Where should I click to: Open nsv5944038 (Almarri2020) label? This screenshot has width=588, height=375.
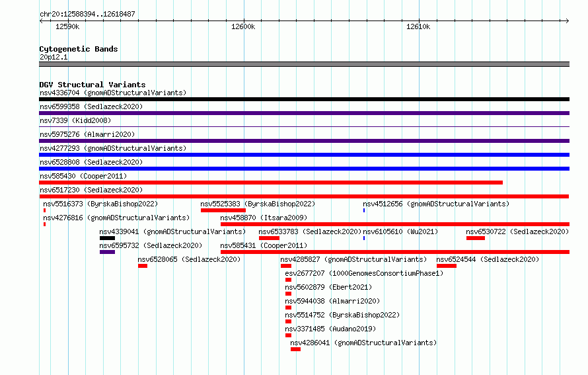332,301
